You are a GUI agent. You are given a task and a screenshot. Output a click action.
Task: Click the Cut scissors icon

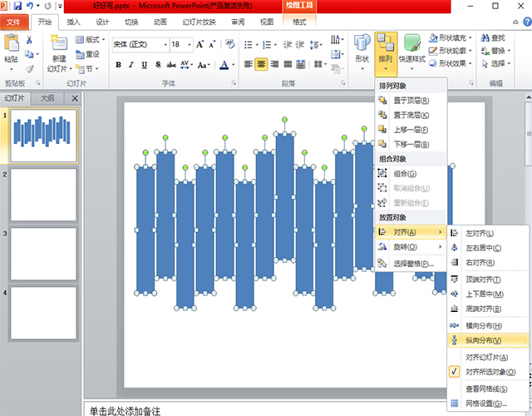coord(30,40)
